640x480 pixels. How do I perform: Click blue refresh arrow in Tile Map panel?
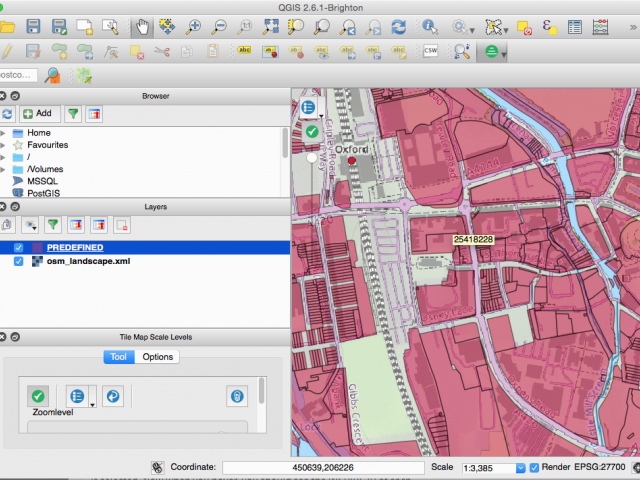point(113,396)
